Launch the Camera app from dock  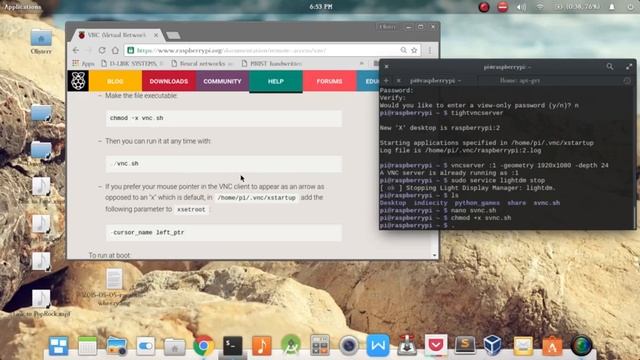pyautogui.click(x=349, y=346)
